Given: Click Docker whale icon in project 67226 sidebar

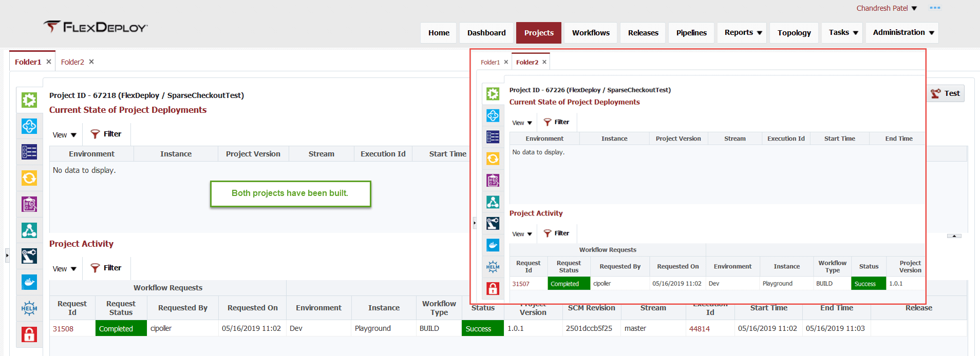Looking at the screenshot, I should pyautogui.click(x=493, y=245).
